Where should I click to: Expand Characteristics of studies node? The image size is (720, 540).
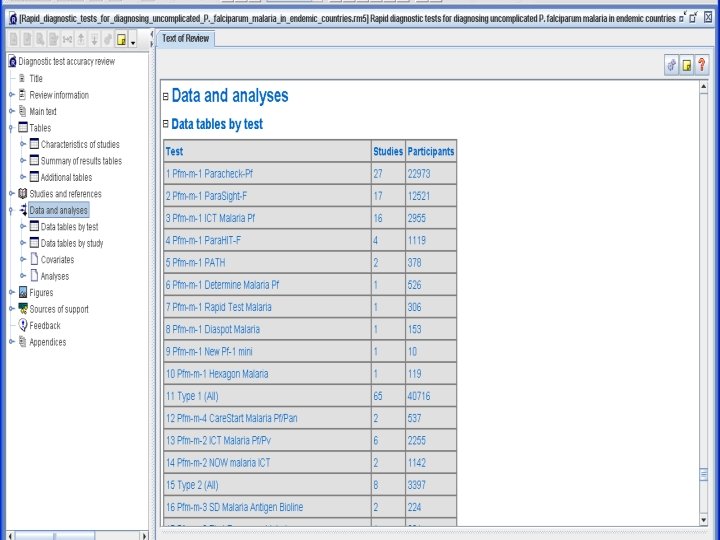click(22, 144)
